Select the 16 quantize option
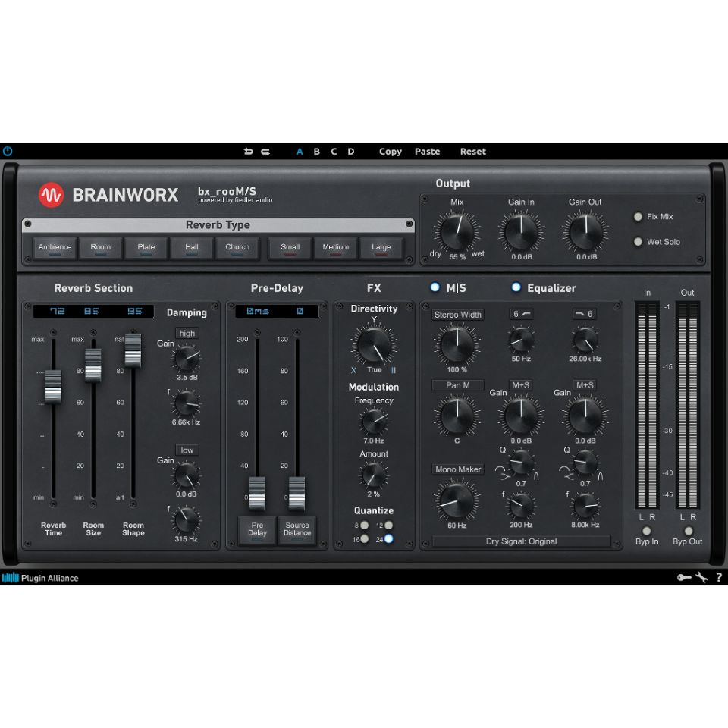 click(365, 538)
